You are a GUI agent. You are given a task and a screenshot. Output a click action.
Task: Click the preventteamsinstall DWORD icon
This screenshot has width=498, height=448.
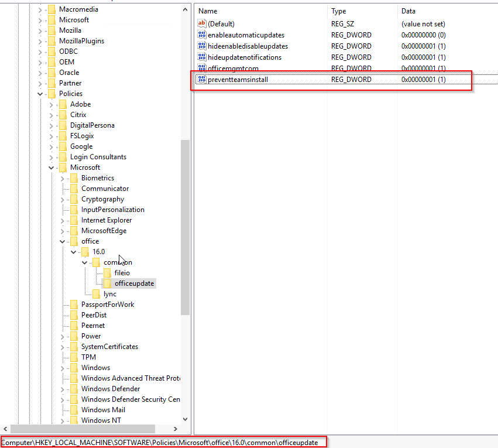click(x=202, y=79)
